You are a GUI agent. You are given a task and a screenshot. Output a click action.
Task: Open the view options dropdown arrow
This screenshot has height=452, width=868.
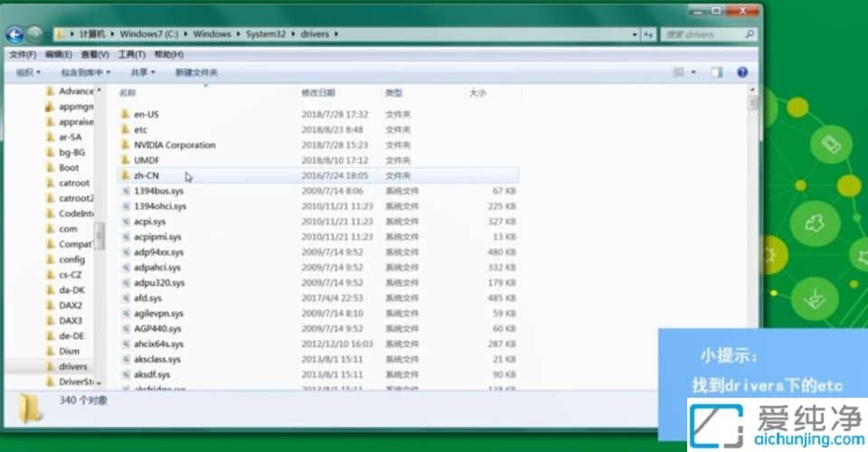pyautogui.click(x=693, y=72)
